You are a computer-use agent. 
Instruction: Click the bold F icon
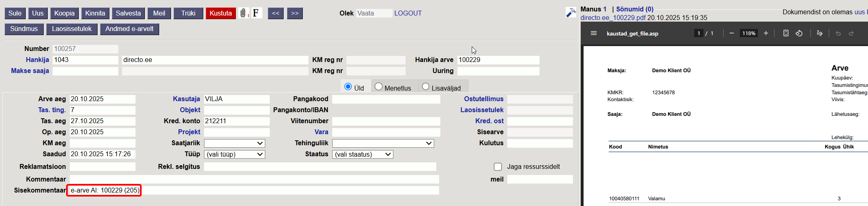pyautogui.click(x=256, y=13)
